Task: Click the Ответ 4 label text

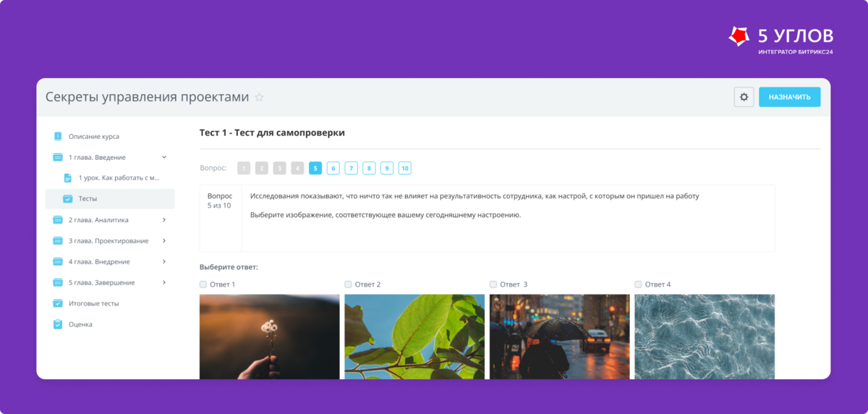Action: pos(658,284)
